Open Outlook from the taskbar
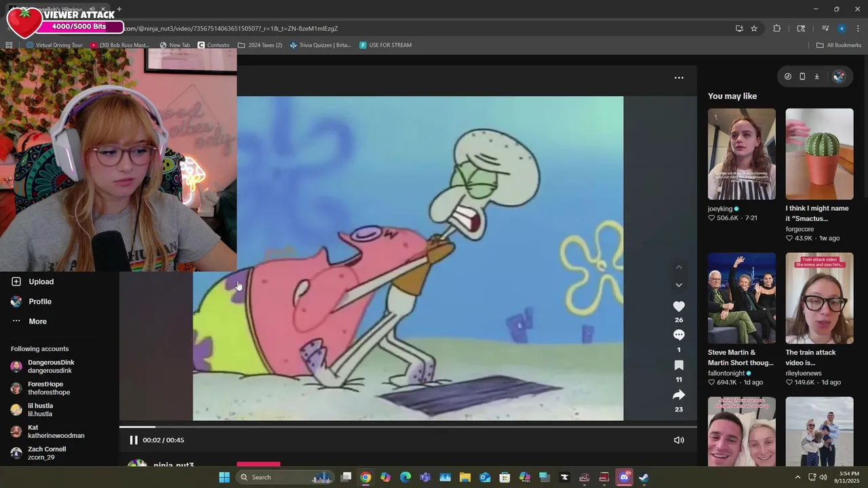The width and height of the screenshot is (868, 488). click(x=485, y=477)
